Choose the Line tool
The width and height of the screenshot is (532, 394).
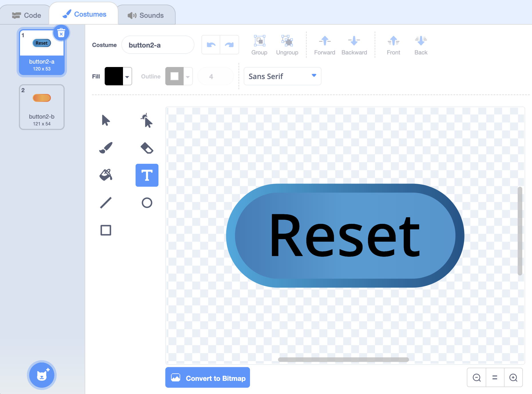(106, 203)
